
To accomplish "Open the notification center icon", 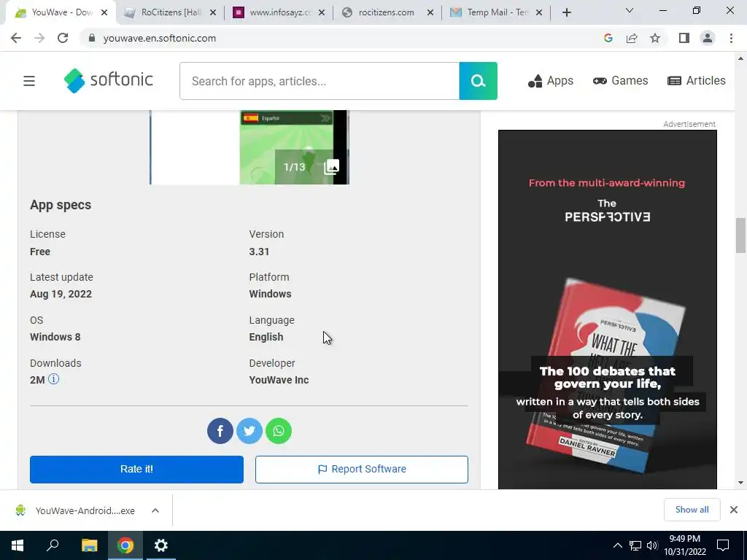I will 723,545.
